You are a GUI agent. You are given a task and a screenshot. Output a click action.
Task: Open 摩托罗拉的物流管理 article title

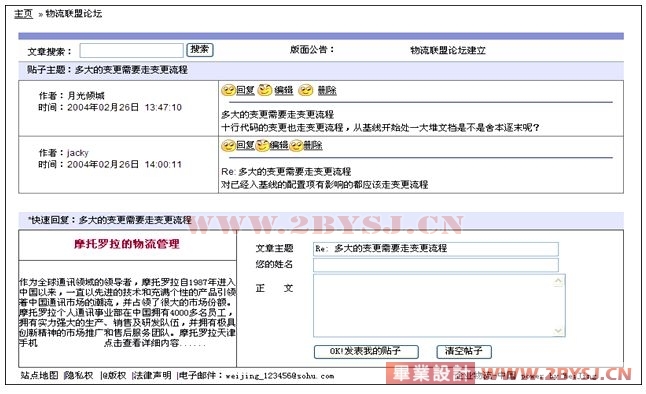[127, 244]
